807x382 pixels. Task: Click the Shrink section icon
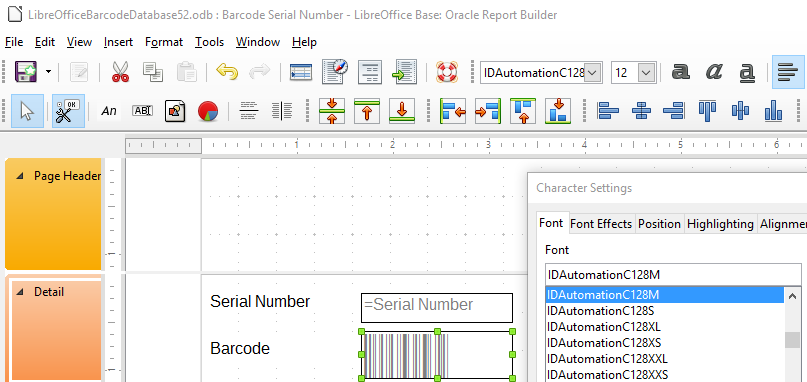click(332, 111)
